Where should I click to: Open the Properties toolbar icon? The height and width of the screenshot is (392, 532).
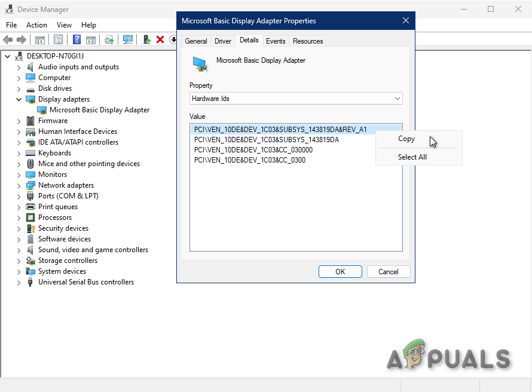tap(59, 40)
